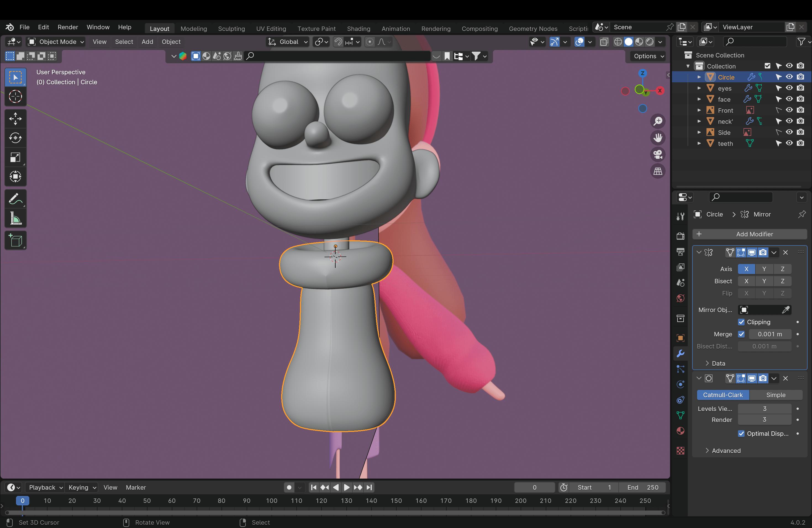Screen dimensions: 812x528
Task: Open the Shading workspace tab
Action: (x=358, y=28)
